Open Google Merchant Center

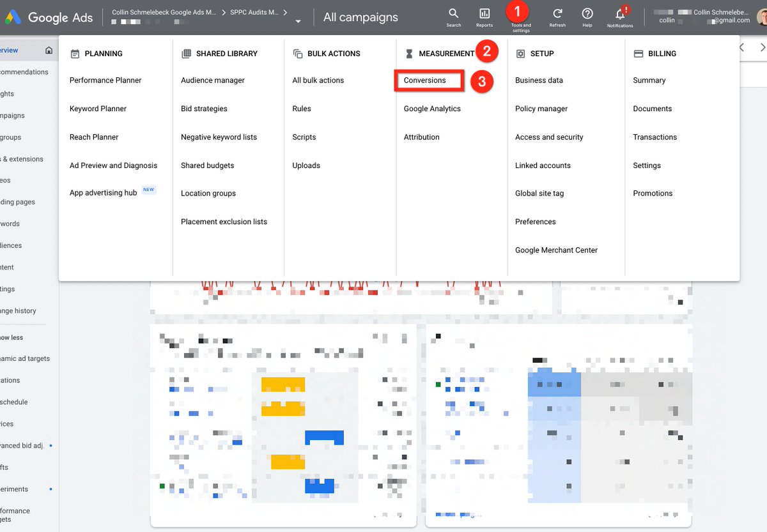coord(556,250)
